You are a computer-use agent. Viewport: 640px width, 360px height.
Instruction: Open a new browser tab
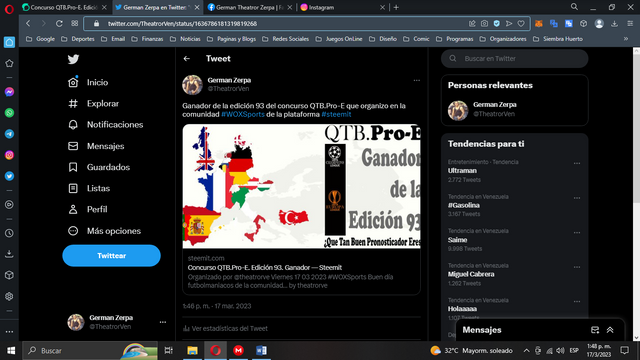(396, 7)
